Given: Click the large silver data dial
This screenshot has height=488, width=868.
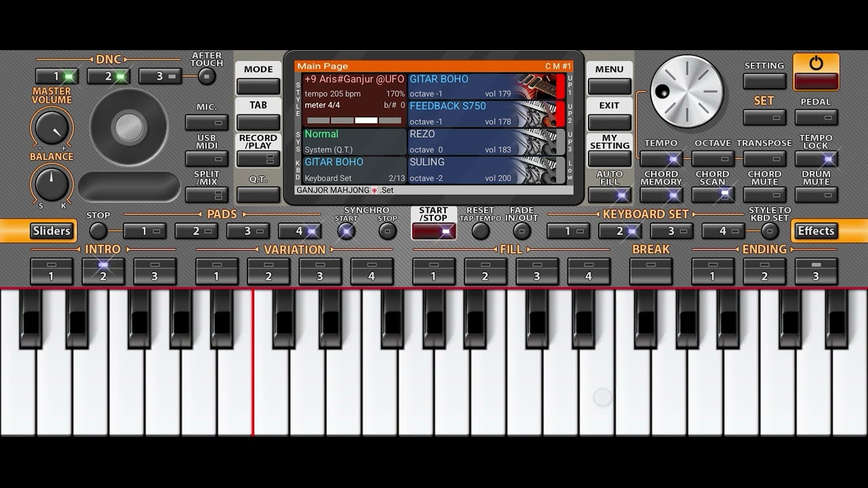Looking at the screenshot, I should [x=687, y=91].
